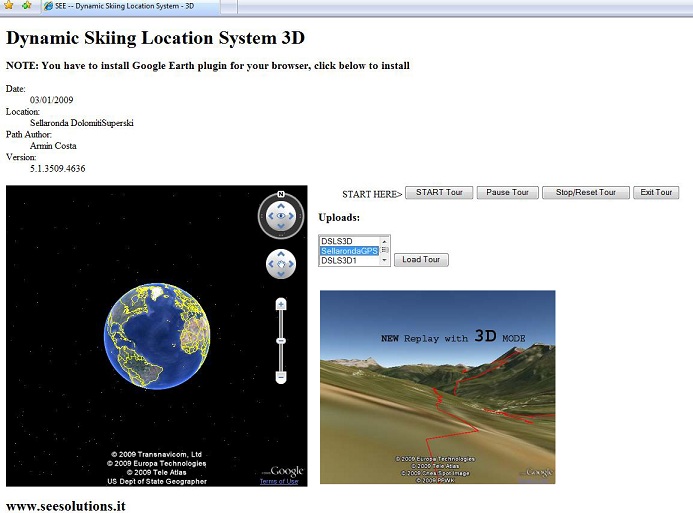Image resolution: width=693 pixels, height=513 pixels.
Task: Click the eye icon in look joystick
Action: click(x=281, y=216)
